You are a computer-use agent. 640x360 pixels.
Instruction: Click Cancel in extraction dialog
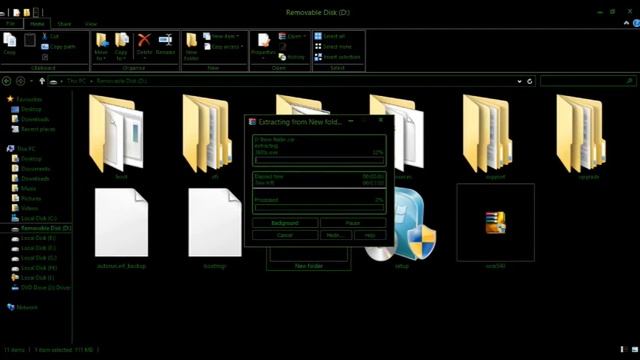tap(285, 235)
